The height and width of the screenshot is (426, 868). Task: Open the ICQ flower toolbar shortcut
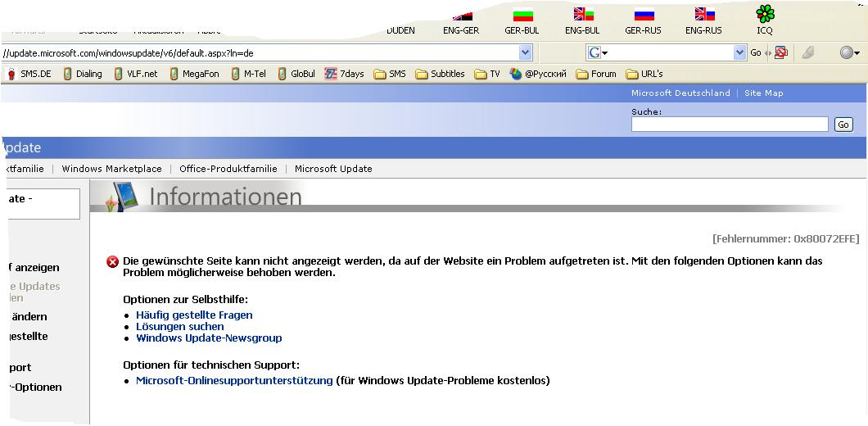coord(765,20)
